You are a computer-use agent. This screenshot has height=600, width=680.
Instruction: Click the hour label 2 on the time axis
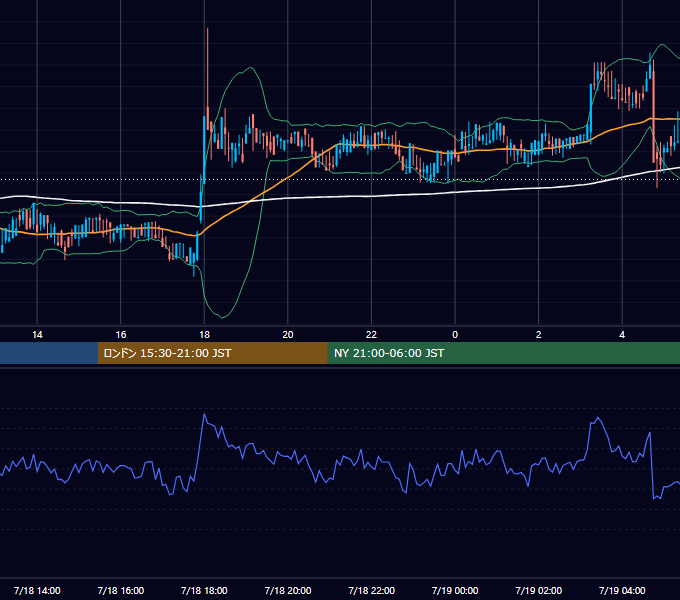coord(539,335)
